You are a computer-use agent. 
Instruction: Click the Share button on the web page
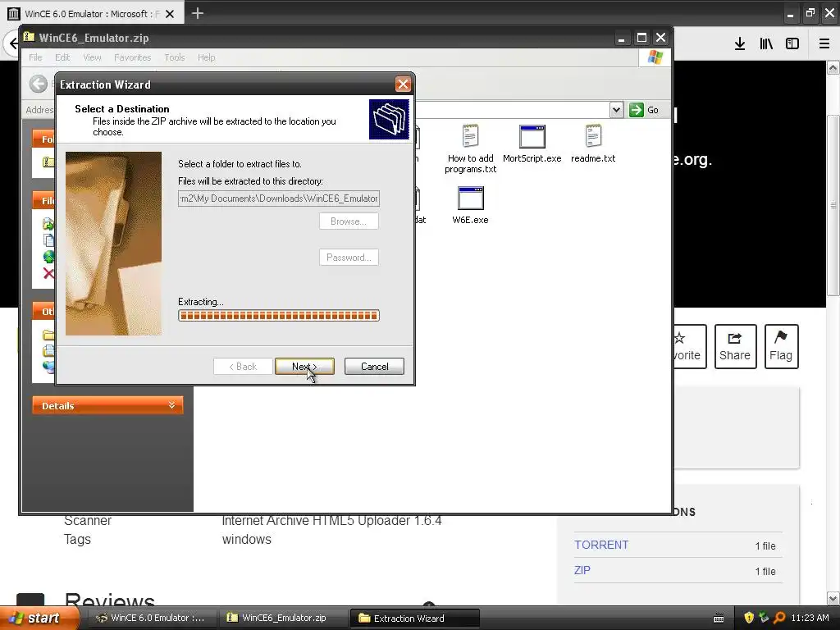(x=735, y=347)
